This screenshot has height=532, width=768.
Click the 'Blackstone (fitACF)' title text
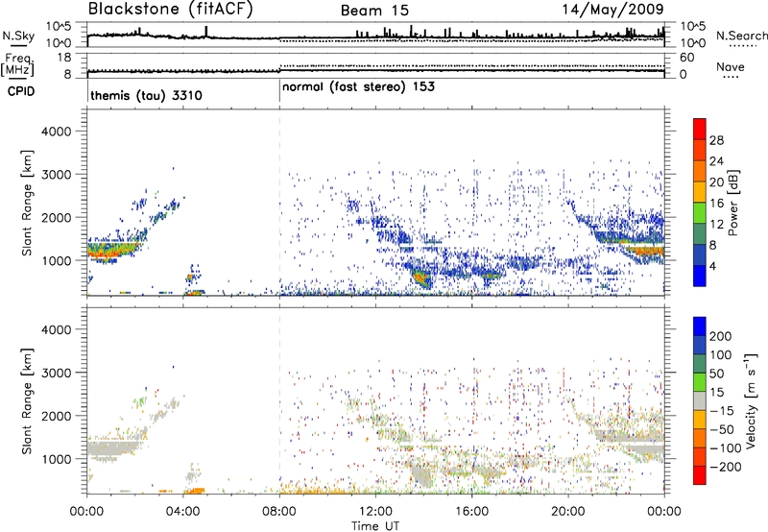tap(171, 10)
